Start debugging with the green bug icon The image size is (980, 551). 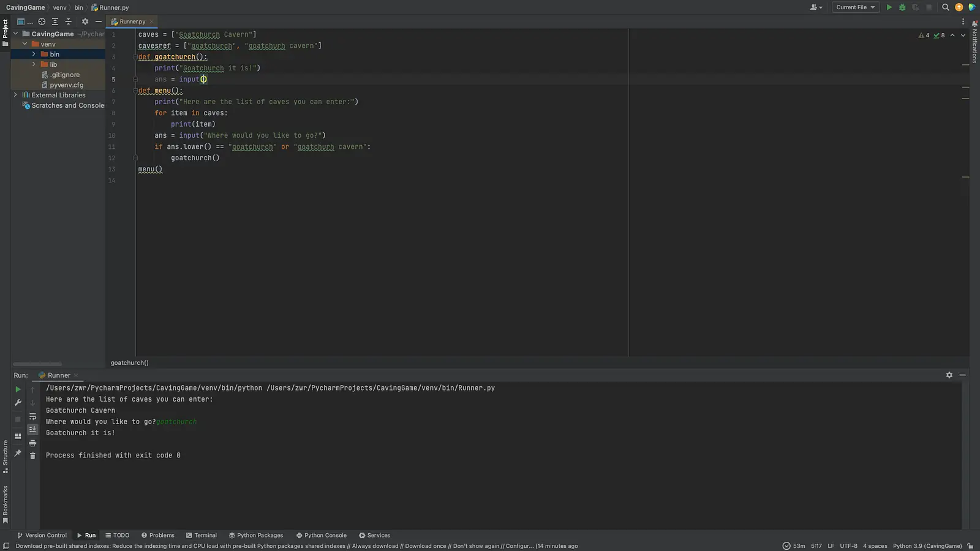902,7
